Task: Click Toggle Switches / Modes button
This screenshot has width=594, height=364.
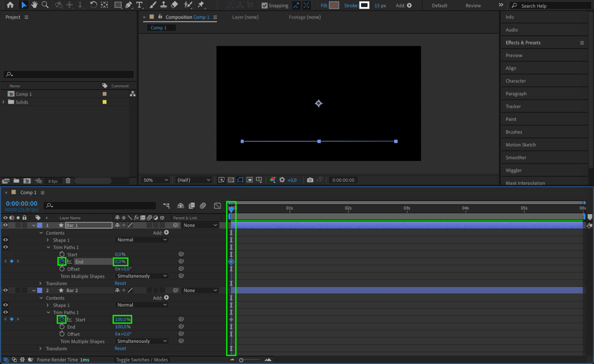Action: click(142, 360)
